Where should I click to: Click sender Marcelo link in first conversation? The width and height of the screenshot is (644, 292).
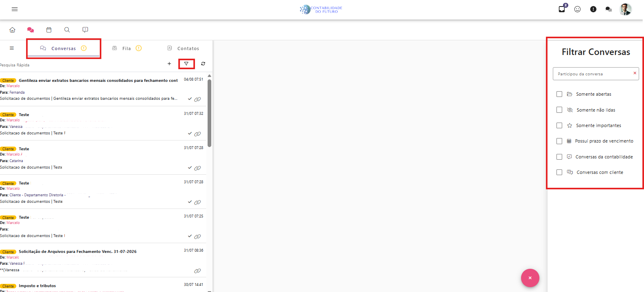click(13, 86)
